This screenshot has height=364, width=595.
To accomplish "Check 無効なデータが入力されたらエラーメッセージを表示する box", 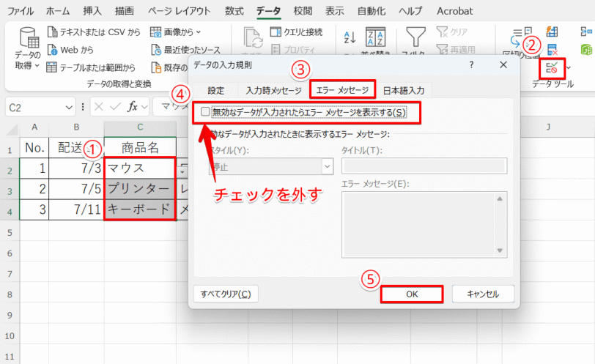I will pyautogui.click(x=205, y=111).
